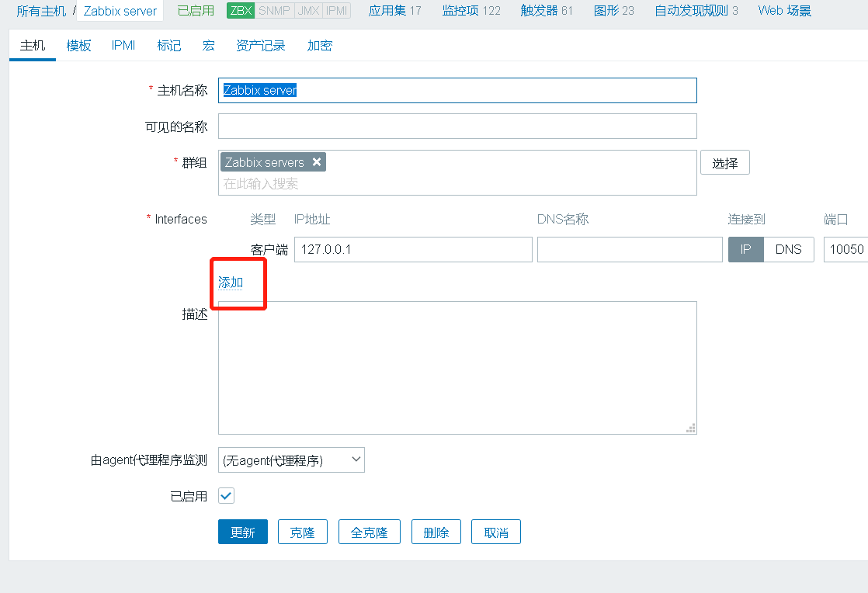868x593 pixels.
Task: Switch to the IPMI tab
Action: [x=123, y=45]
